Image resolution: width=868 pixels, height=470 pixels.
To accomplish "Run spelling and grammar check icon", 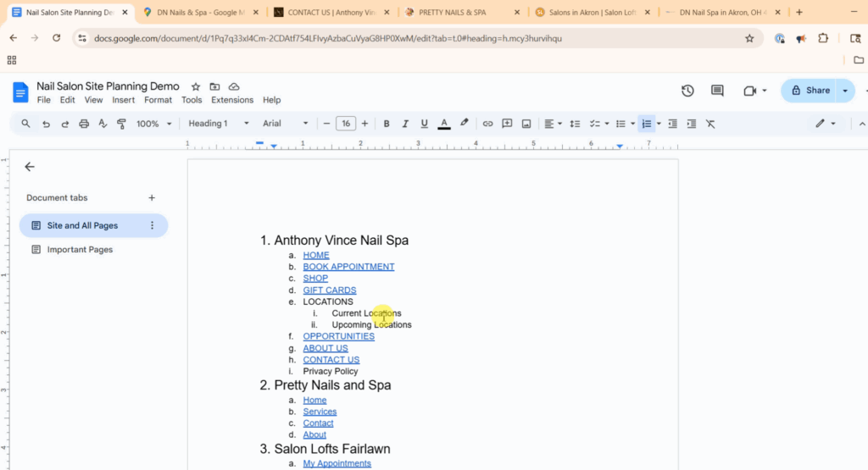I will (x=103, y=124).
